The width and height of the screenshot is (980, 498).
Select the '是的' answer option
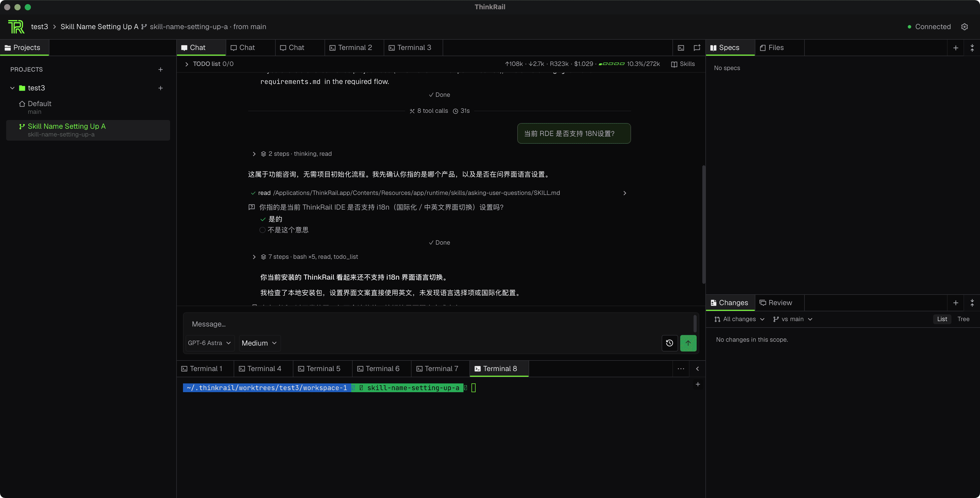[271, 219]
